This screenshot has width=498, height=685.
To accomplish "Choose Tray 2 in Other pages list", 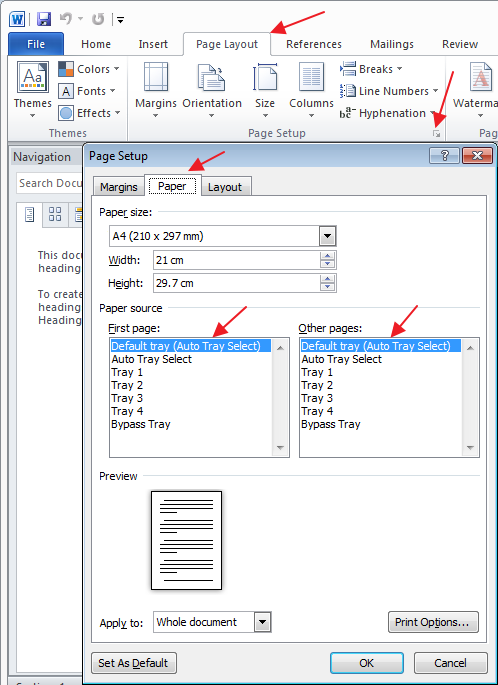I will 380,385.
